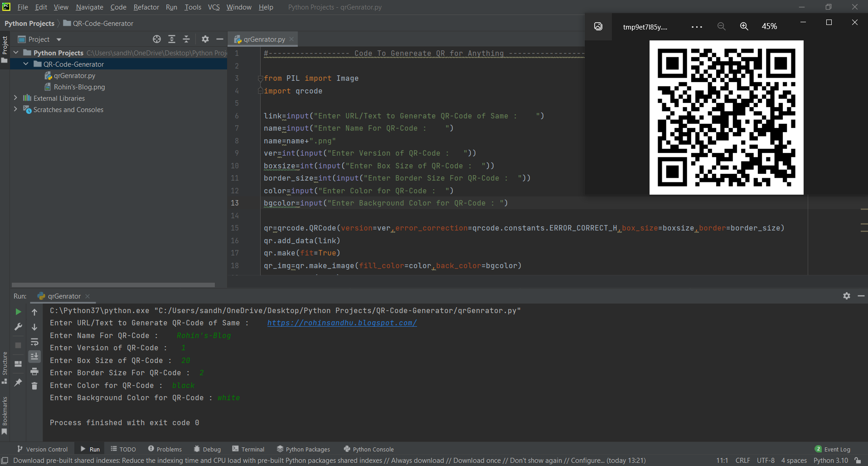Click the 11:1 caret position indicator
The width and height of the screenshot is (868, 466).
[x=722, y=461]
